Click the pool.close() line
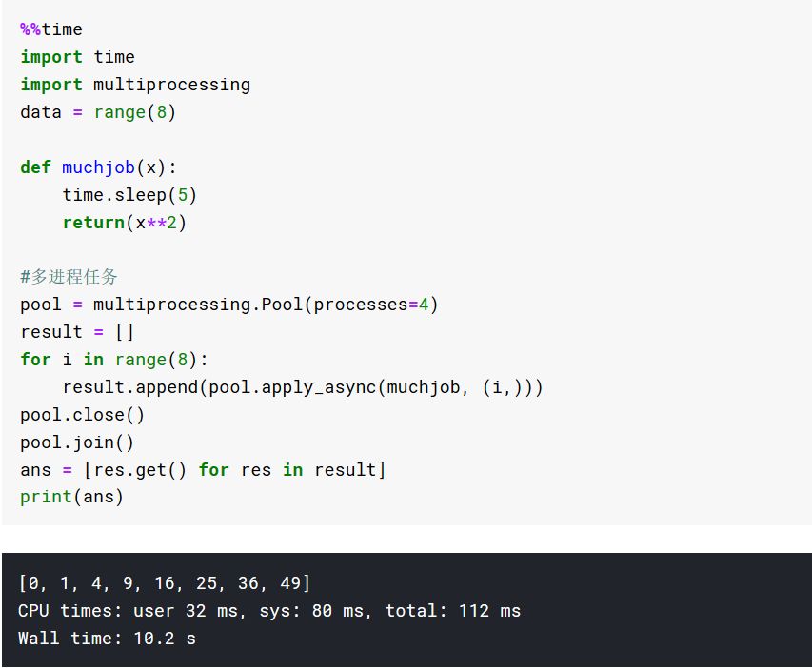 coord(82,415)
